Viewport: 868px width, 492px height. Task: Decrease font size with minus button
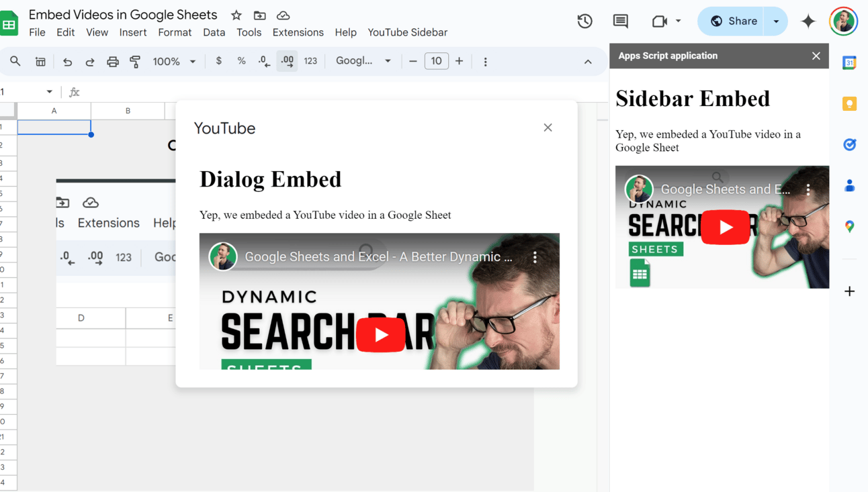tap(413, 61)
